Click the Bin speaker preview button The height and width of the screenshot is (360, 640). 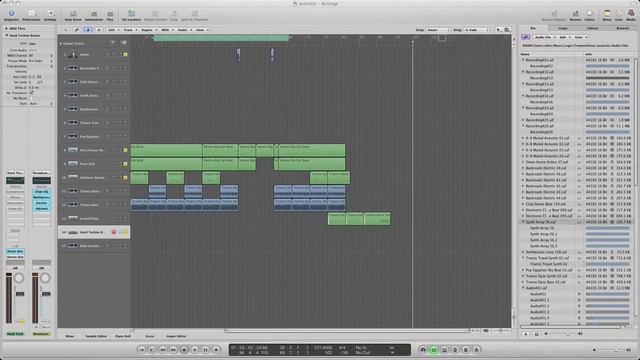pos(526,334)
